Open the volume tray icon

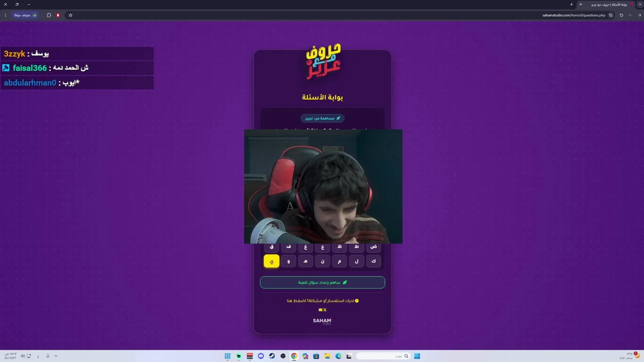click(23, 356)
